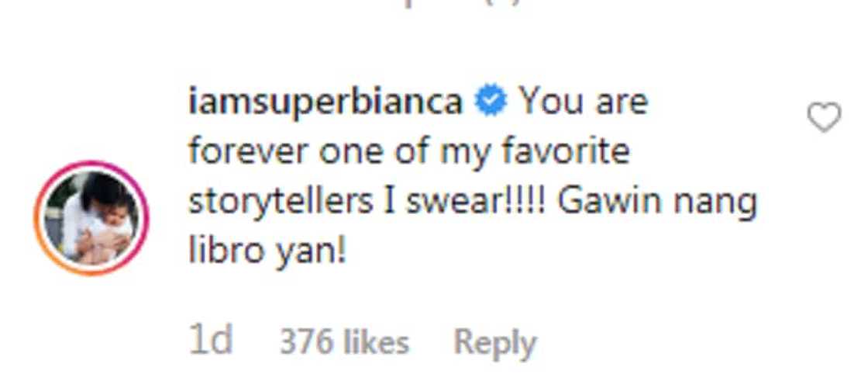Click the comment text starting "You are forever"
This screenshot has height=381, width=868.
pyautogui.click(x=418, y=152)
